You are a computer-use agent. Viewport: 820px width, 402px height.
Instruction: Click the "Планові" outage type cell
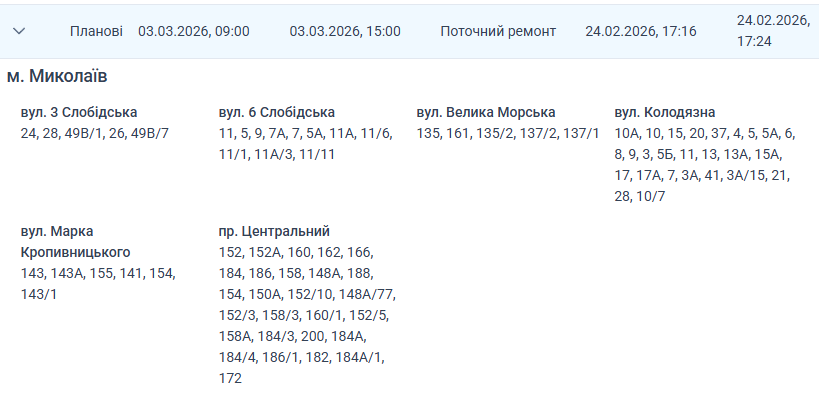97,31
